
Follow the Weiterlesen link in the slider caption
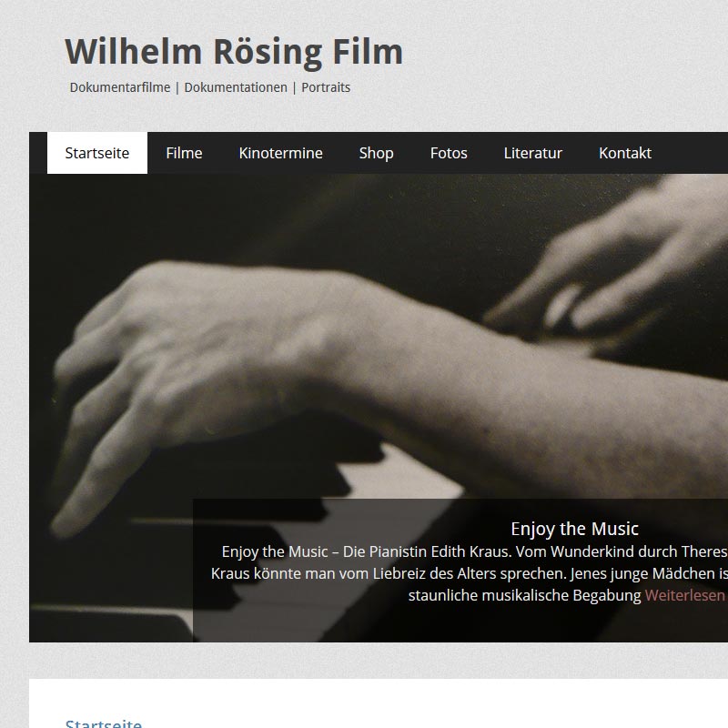685,595
